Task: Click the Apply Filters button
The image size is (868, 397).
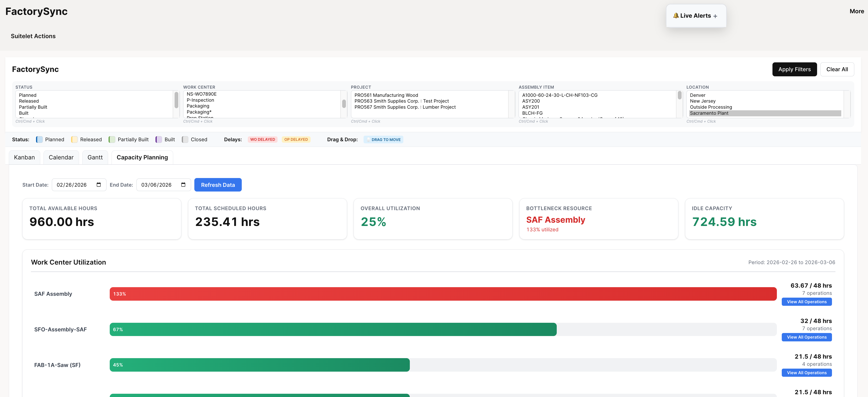Action: click(795, 69)
